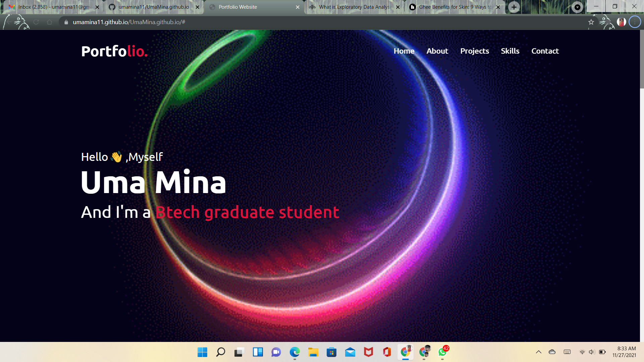
Task: Toggle the touch keyboard from system tray
Action: [x=567, y=352]
